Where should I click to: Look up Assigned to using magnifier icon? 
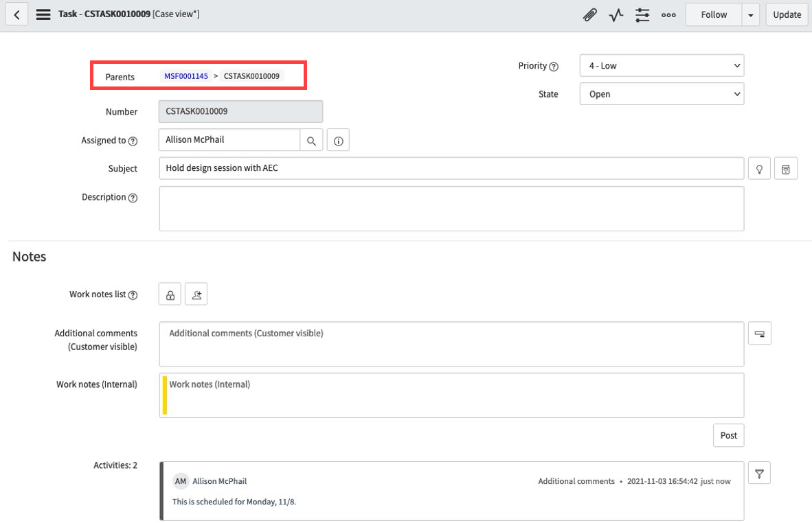click(x=311, y=140)
